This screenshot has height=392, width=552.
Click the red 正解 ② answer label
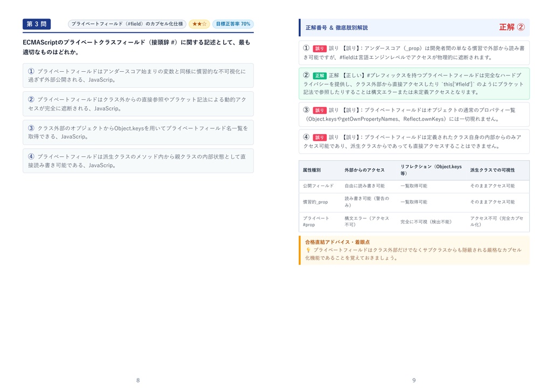(512, 27)
